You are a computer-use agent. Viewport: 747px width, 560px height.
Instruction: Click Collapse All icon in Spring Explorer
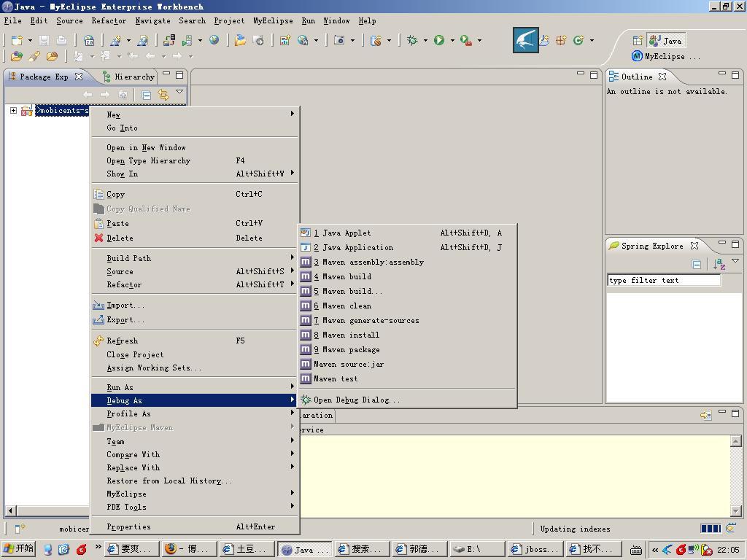click(x=697, y=264)
